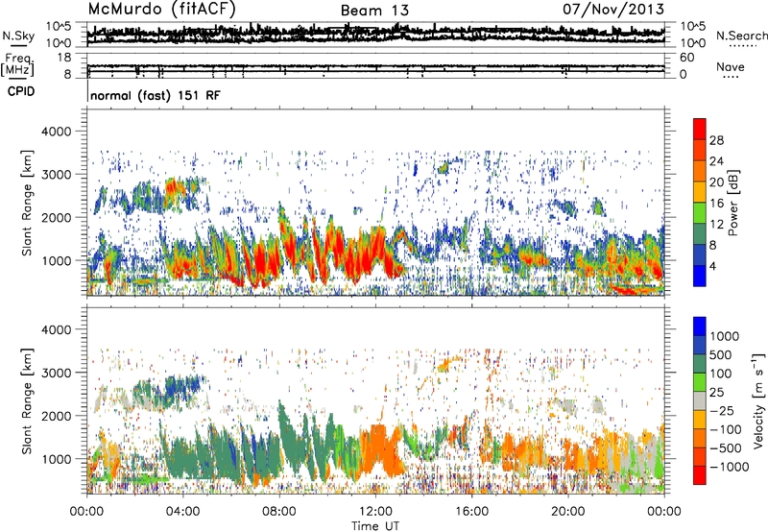Click the Velocity [m s⁻¹] colorbar label
The width and height of the screenshot is (768, 532).
[758, 400]
